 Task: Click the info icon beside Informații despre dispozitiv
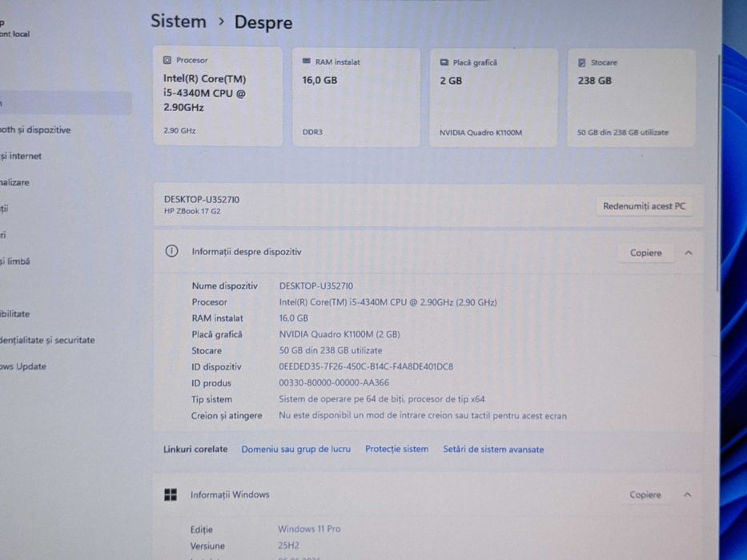coord(171,251)
